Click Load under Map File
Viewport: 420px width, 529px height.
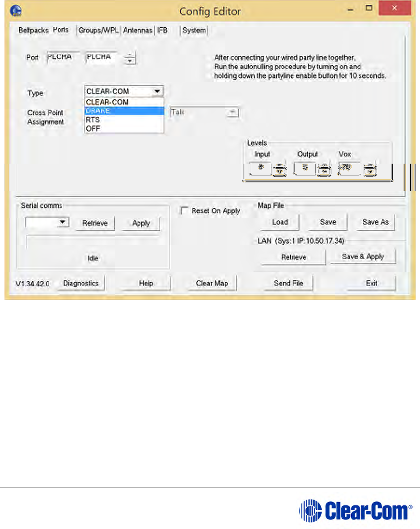click(280, 222)
